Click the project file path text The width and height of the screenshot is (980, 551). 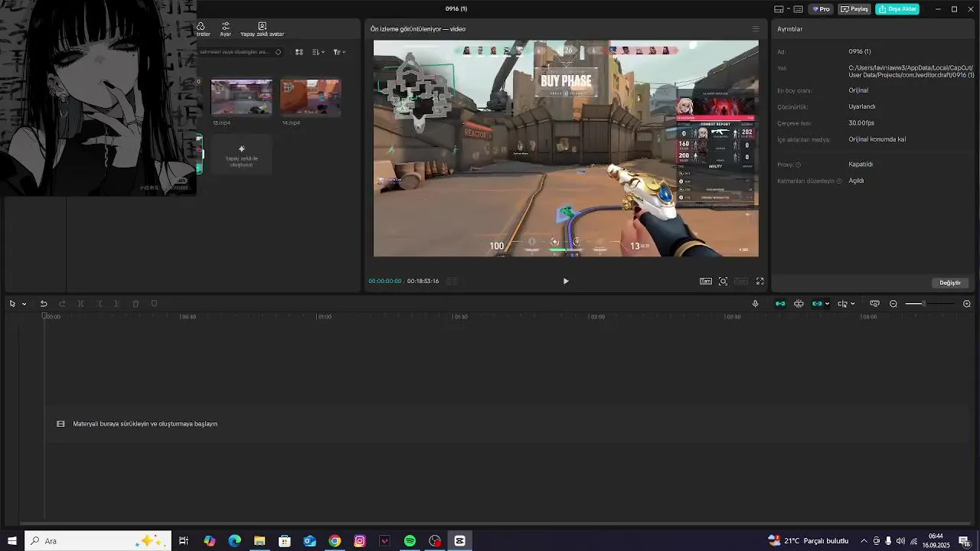pos(911,72)
